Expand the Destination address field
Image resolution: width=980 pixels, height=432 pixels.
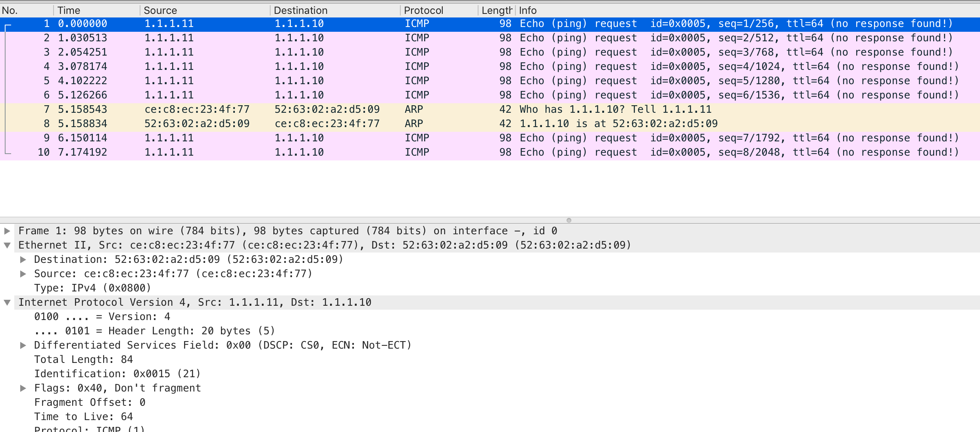[x=23, y=259]
